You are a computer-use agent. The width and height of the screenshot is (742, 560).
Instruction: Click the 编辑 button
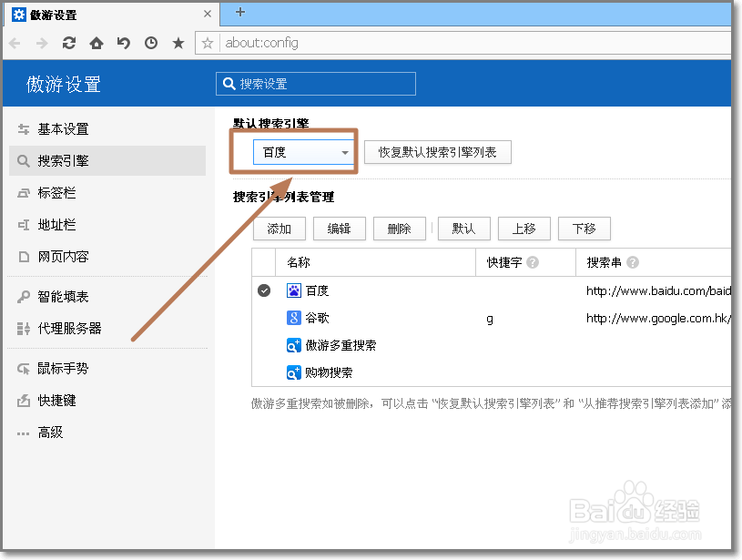(340, 229)
